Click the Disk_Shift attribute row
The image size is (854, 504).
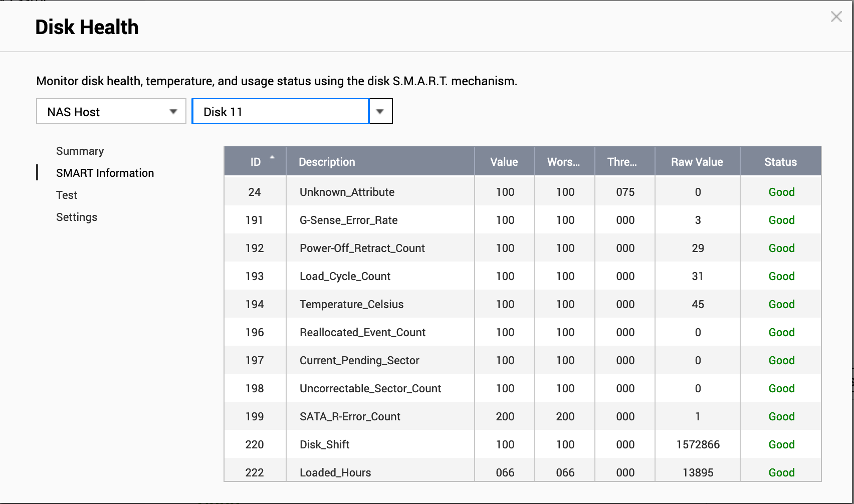click(523, 444)
